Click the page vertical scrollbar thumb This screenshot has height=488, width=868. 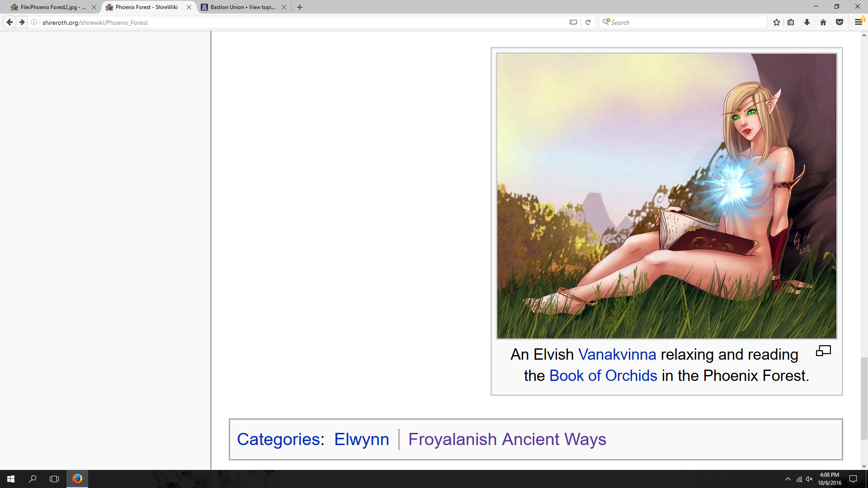pyautogui.click(x=863, y=398)
